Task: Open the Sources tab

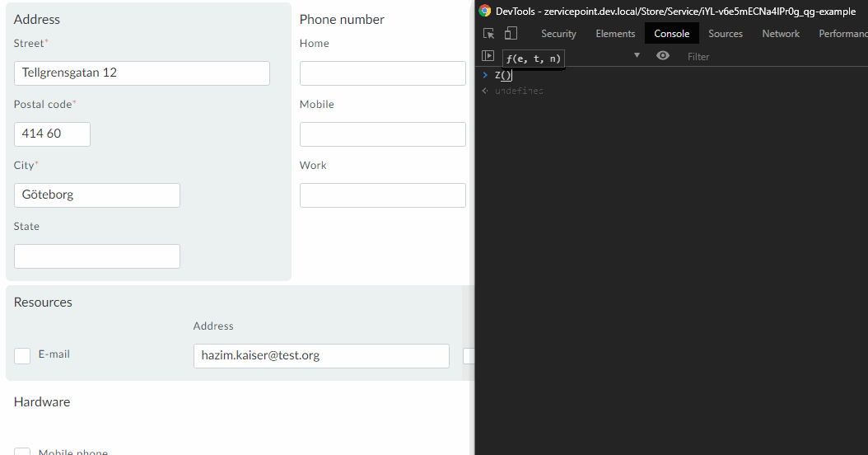Action: (x=725, y=34)
